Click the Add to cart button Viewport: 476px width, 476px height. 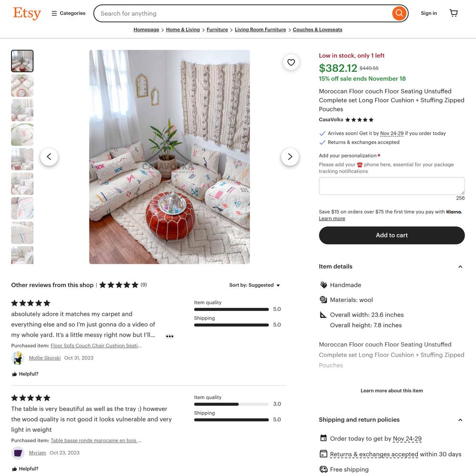(x=392, y=235)
